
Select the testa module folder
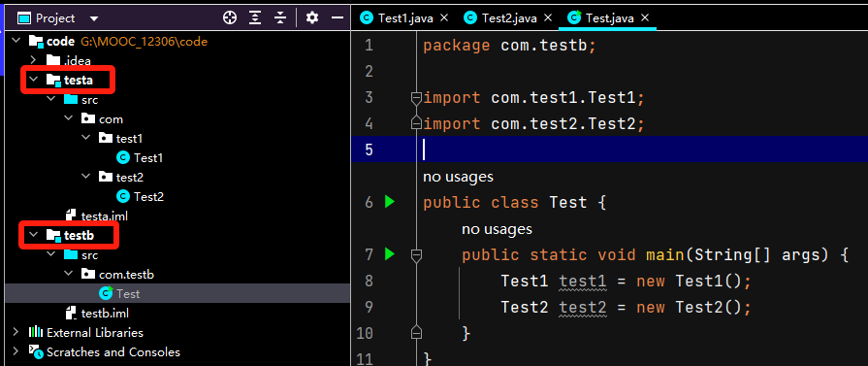coord(79,81)
